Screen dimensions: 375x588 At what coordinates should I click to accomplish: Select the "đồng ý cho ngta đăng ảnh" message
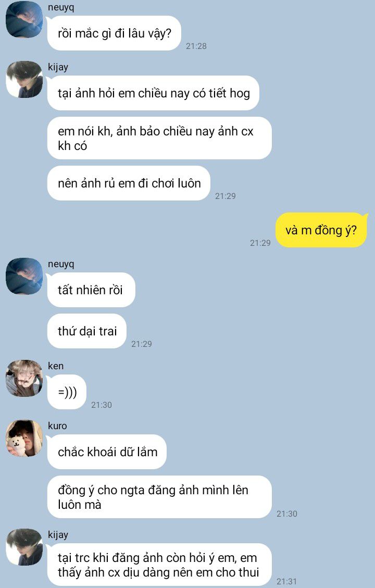click(x=159, y=497)
